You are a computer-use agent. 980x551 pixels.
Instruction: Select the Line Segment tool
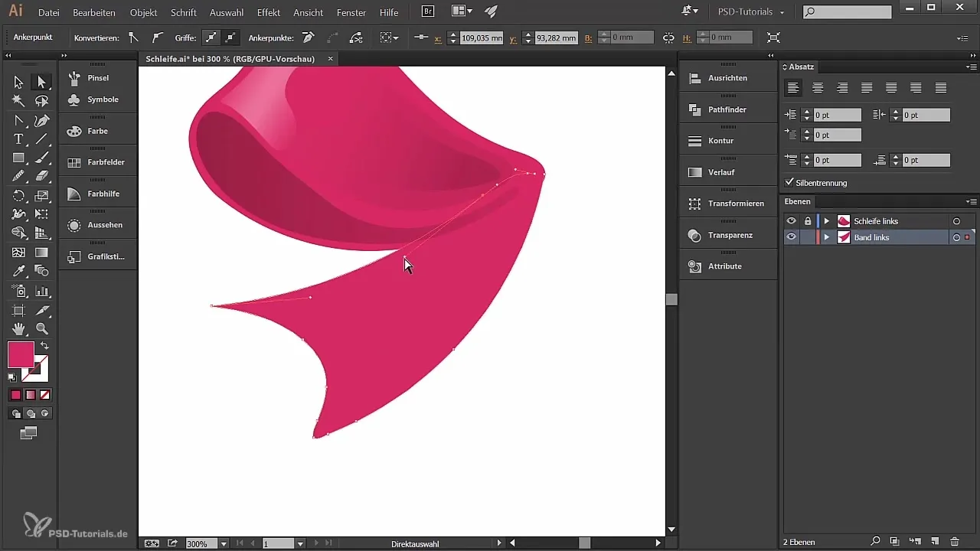click(41, 139)
